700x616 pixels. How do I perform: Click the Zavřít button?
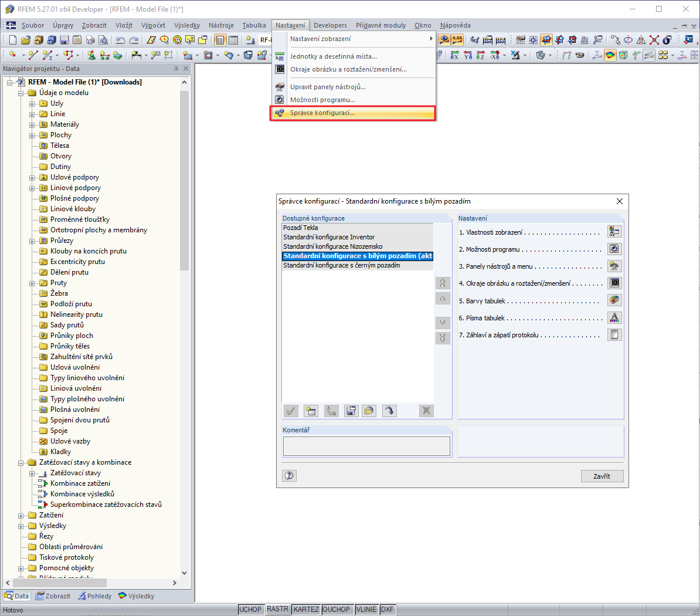coord(602,476)
